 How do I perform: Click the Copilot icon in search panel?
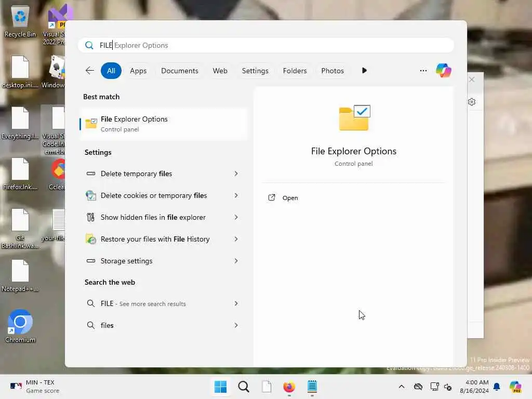(x=444, y=71)
